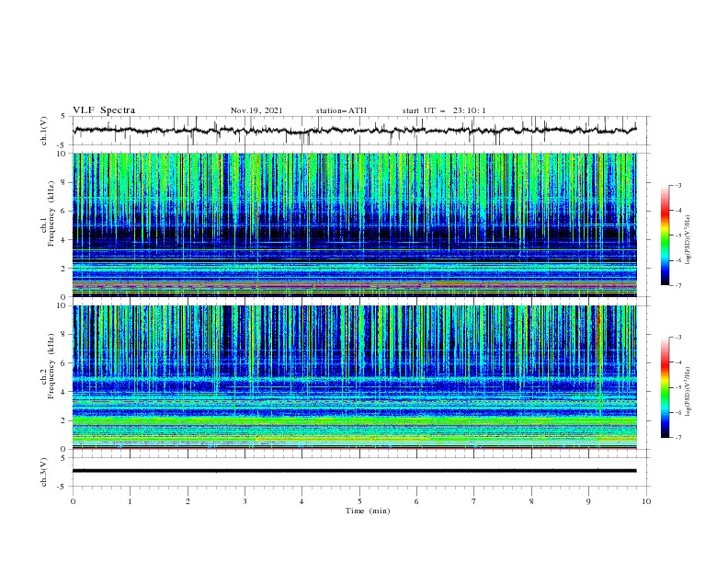Click the ch.1 'Frequency (kHz)' axis label

click(x=51, y=213)
